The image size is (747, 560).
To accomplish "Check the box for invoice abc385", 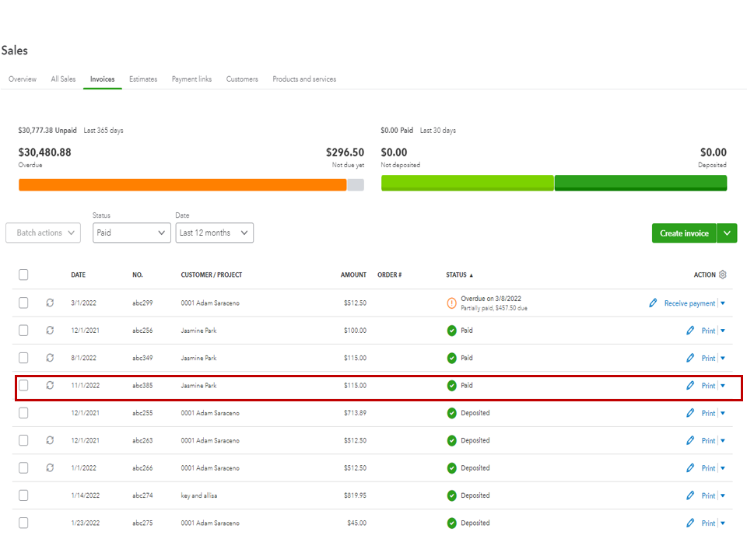I will click(x=23, y=385).
